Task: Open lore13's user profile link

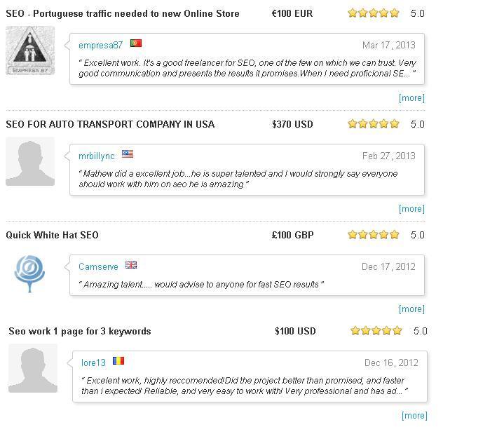Action: 93,362
